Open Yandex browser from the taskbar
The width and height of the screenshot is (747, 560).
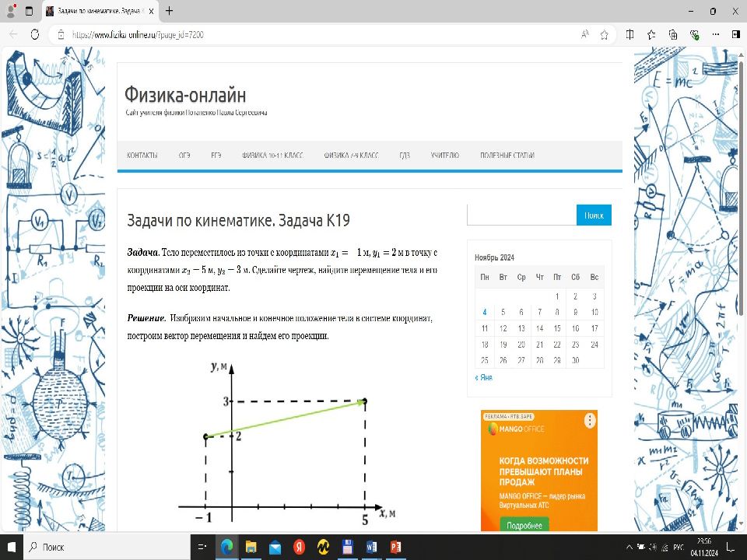click(x=299, y=547)
